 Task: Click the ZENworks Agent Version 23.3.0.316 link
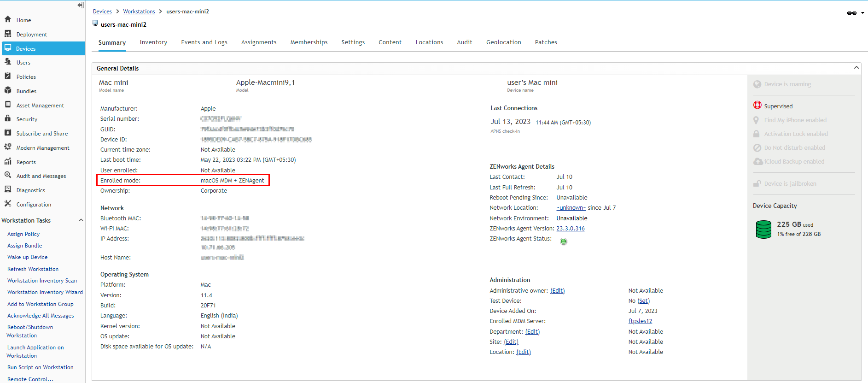pyautogui.click(x=570, y=229)
